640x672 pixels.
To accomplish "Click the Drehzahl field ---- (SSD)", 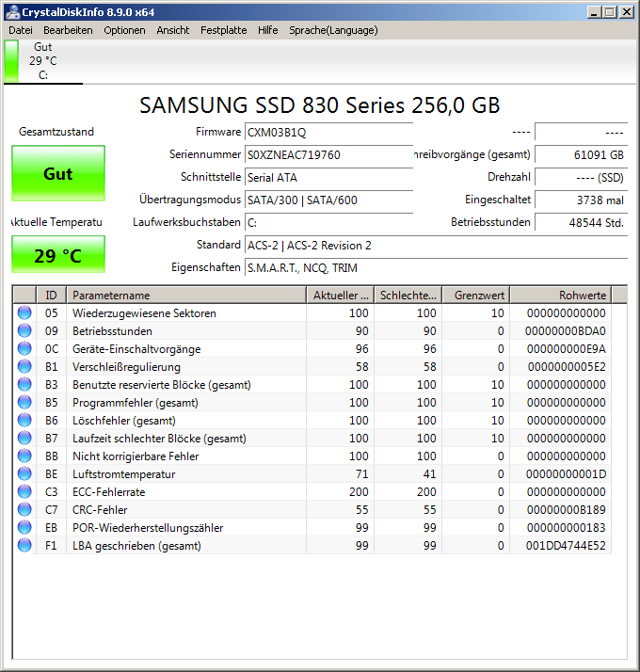I will click(x=581, y=178).
